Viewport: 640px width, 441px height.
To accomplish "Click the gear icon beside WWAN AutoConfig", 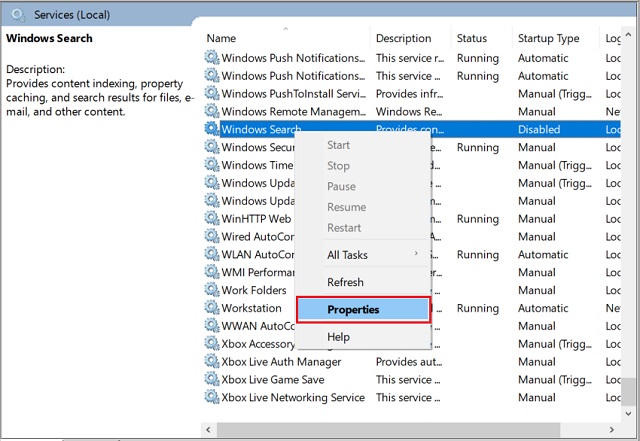I will point(211,325).
